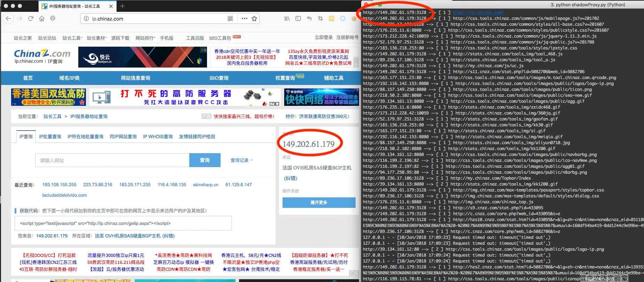
Task: Click the cookie extension icon
Action: click(354, 19)
